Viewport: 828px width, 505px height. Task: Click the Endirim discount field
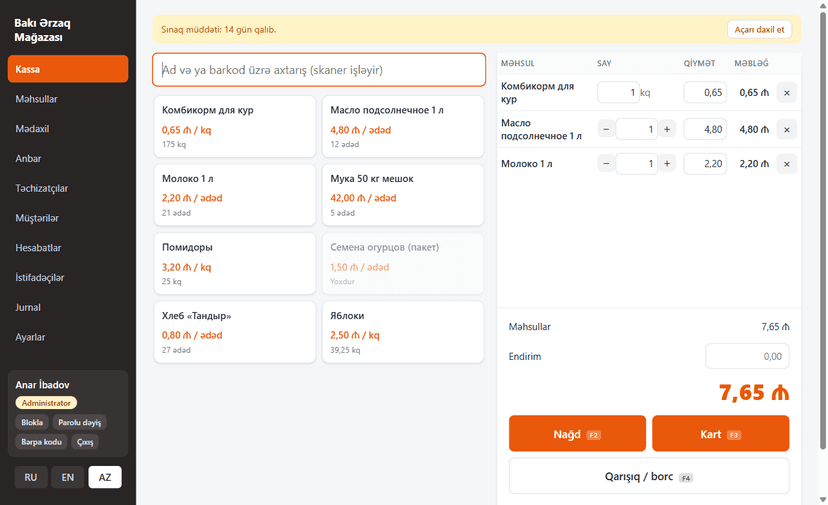pyautogui.click(x=747, y=356)
